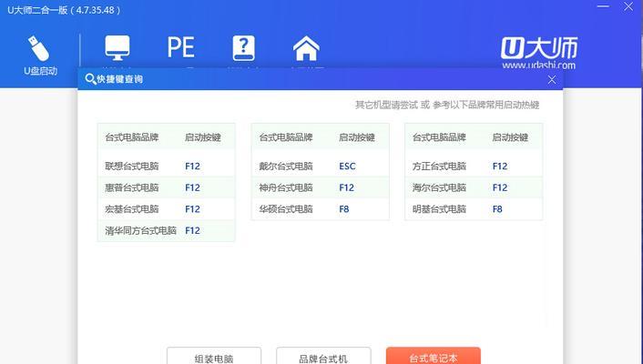Viewport: 643px width, 364px height.
Task: Click the 宏基台式电脑 row
Action: point(166,209)
